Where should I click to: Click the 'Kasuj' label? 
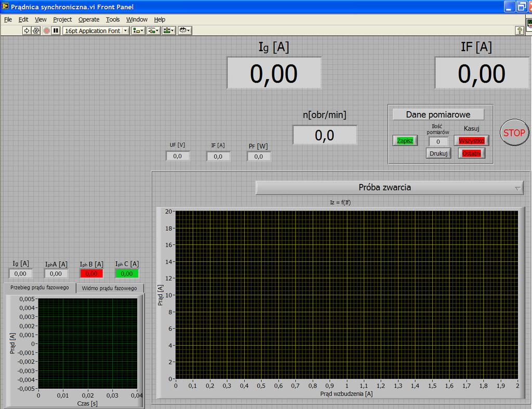pyautogui.click(x=471, y=129)
